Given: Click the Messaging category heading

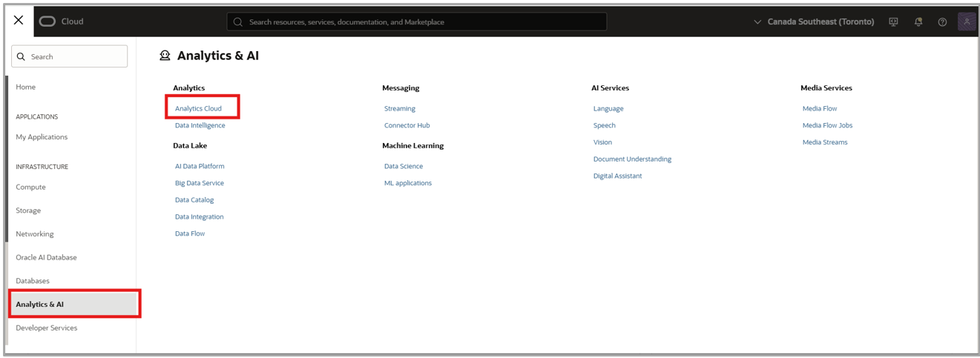Looking at the screenshot, I should pyautogui.click(x=401, y=87).
